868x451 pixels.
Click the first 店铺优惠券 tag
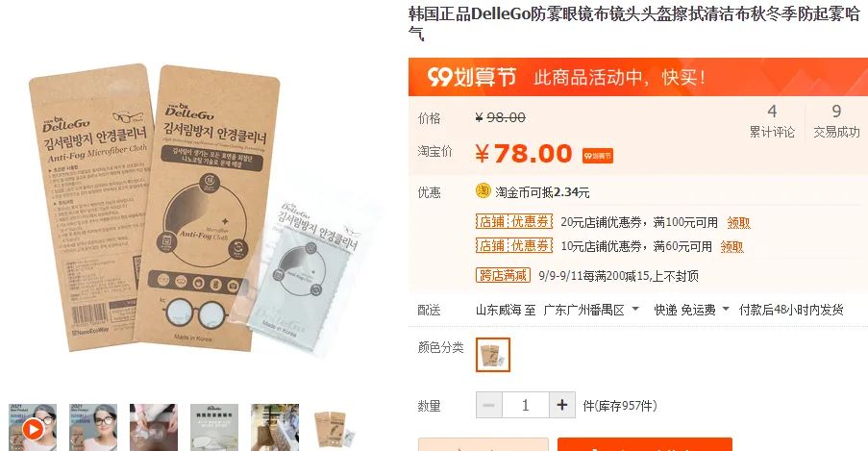pos(514,222)
